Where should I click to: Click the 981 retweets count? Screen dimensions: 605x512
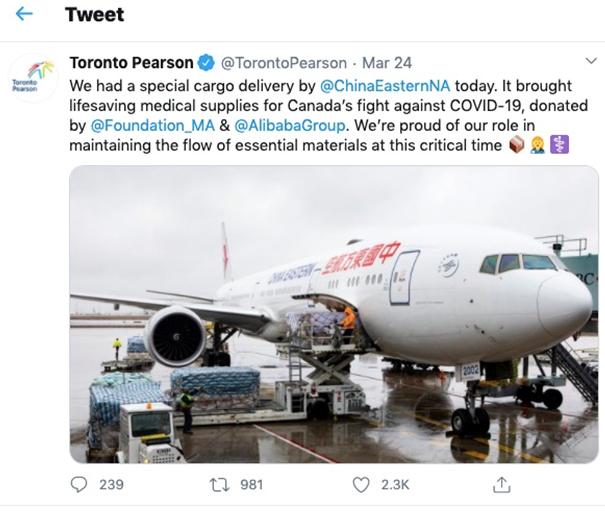tap(252, 484)
